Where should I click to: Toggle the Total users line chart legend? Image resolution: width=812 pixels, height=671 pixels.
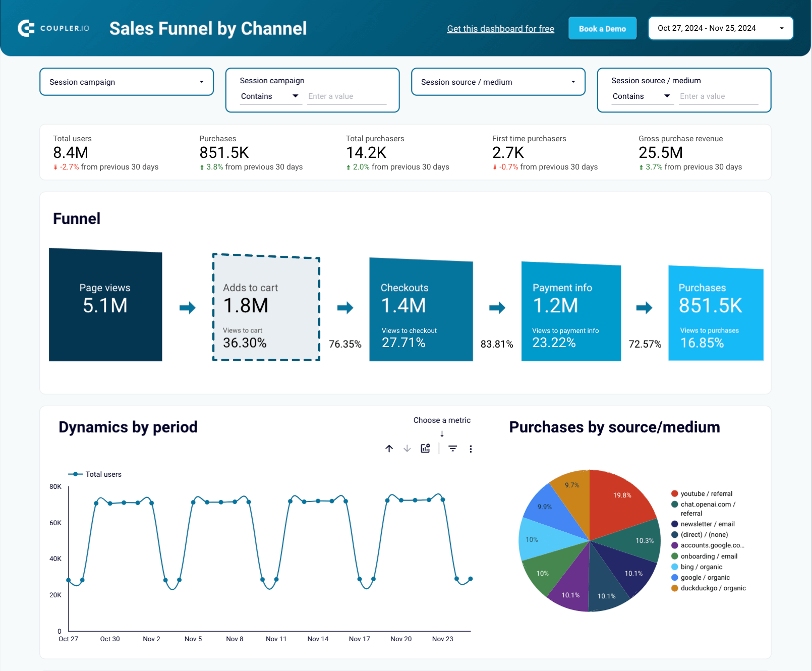click(x=95, y=474)
